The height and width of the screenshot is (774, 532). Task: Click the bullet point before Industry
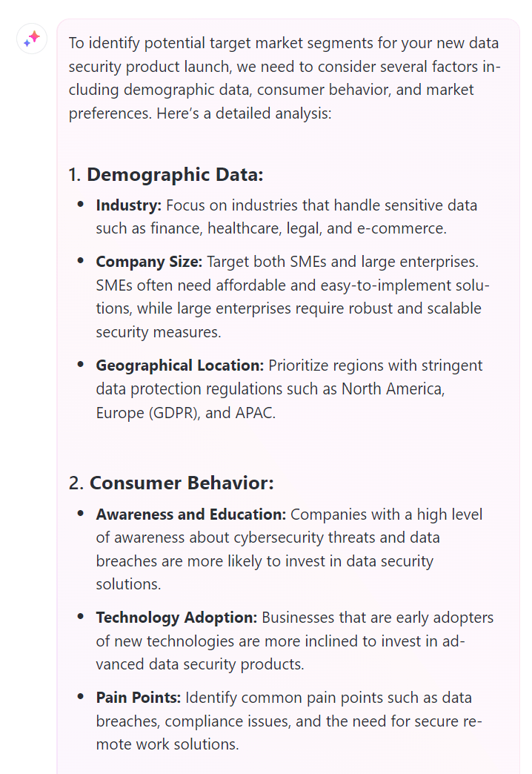coord(81,204)
